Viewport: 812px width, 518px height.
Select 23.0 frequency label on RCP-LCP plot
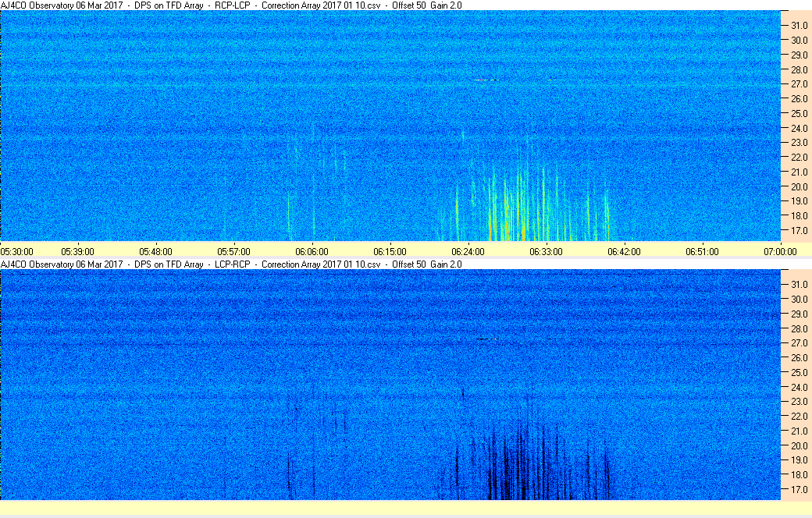click(x=799, y=142)
